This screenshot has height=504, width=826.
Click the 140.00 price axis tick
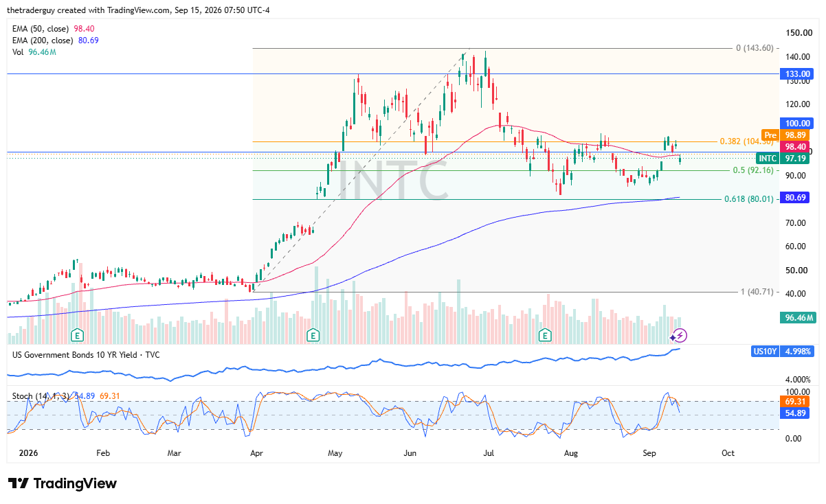799,57
